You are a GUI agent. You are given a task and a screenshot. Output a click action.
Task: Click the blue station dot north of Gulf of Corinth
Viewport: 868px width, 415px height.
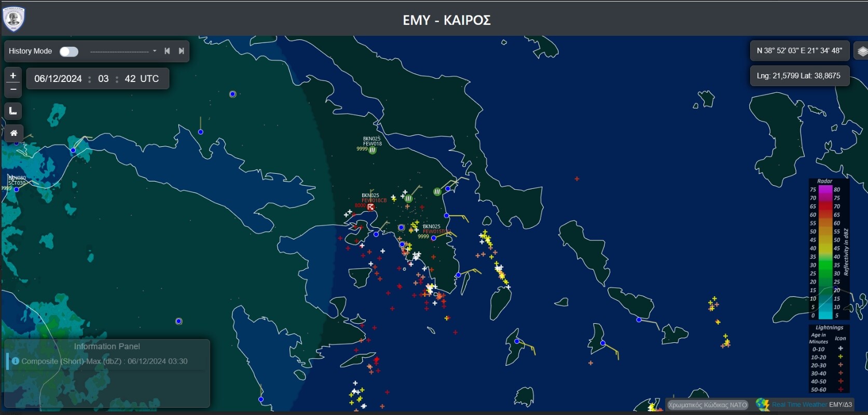(201, 132)
